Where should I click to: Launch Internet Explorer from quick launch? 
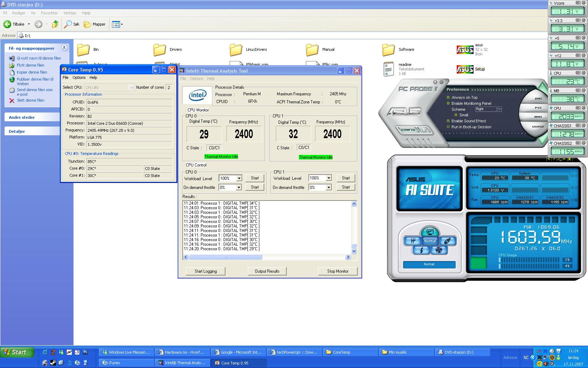point(45,352)
